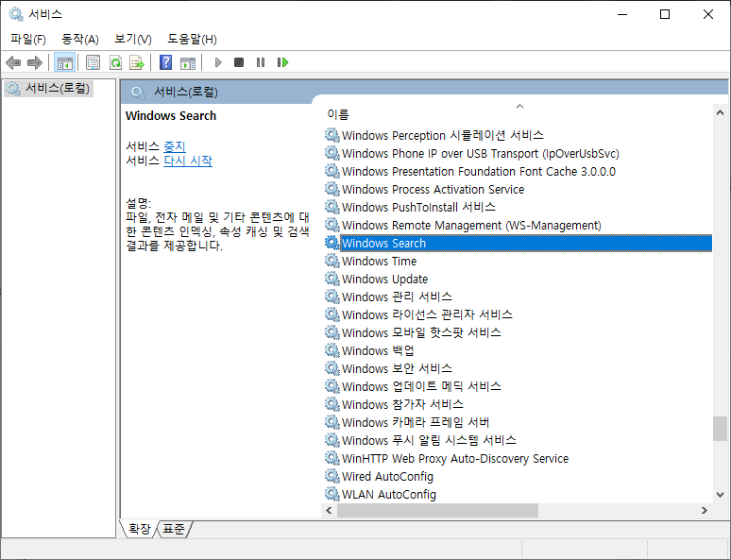Click the 서비스 app icon in title bar

coord(16,14)
